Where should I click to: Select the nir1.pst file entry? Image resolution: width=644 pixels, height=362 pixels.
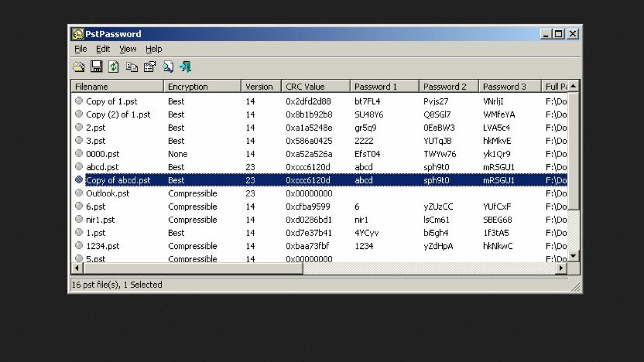(100, 219)
